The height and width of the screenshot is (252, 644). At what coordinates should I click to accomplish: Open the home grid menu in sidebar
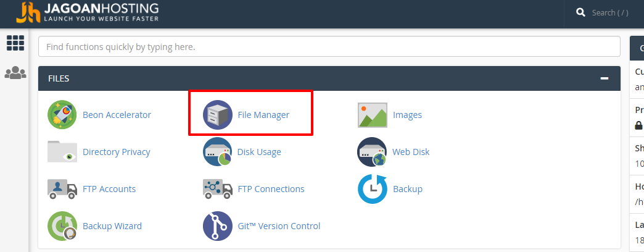click(15, 43)
